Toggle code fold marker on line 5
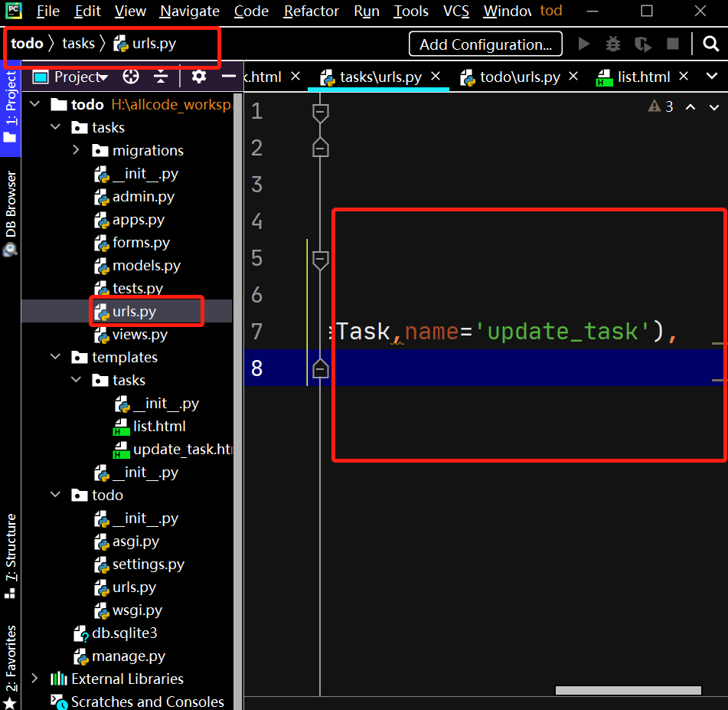 tap(320, 260)
